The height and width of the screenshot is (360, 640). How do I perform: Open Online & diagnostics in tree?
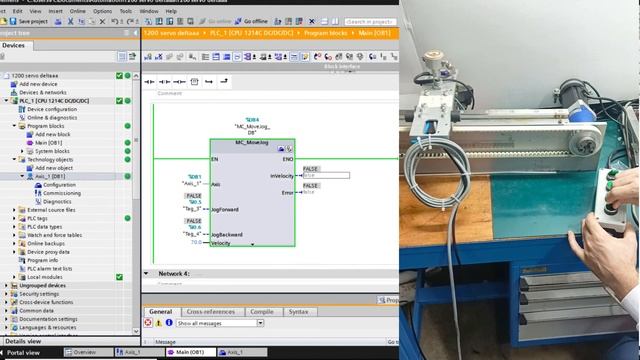pyautogui.click(x=52, y=118)
